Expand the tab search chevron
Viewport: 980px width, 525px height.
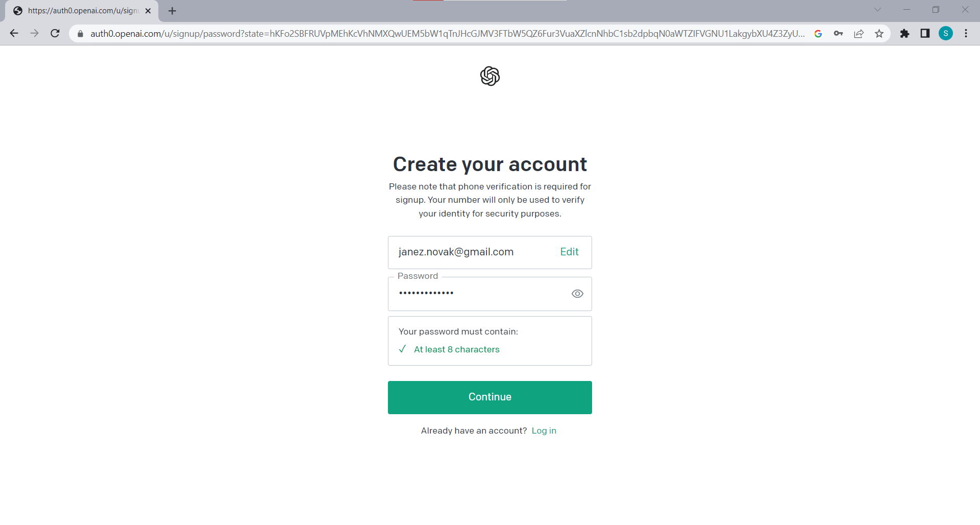877,10
